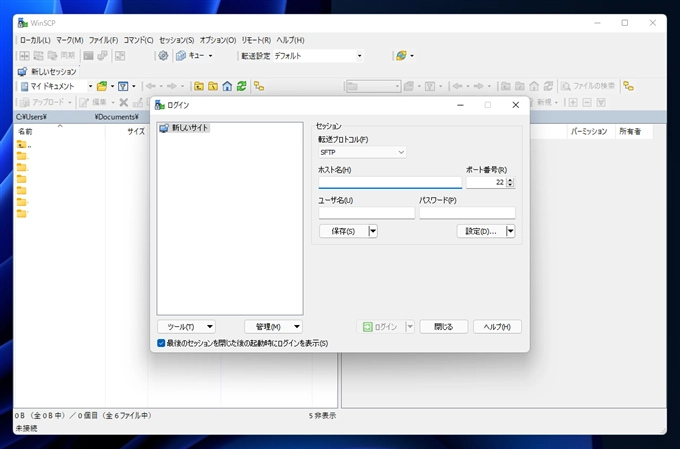Click the remote unselect-files minus icon

587,102
